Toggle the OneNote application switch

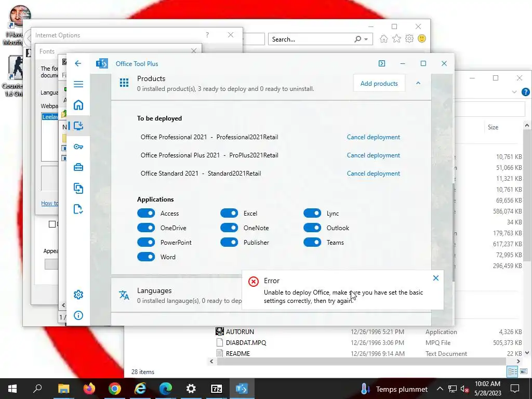(x=229, y=228)
